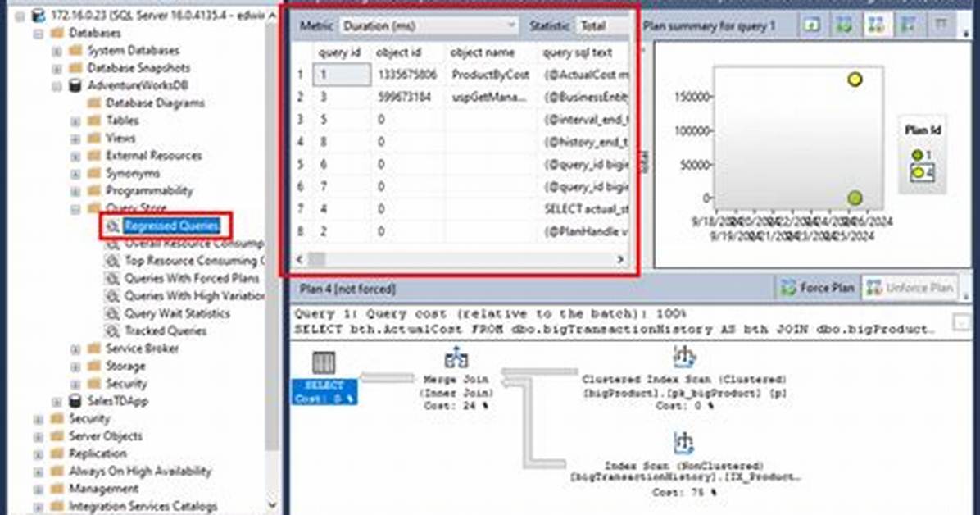Viewport: 980px width, 515px height.
Task: Open the Regressed Queries report
Action: pyautogui.click(x=171, y=226)
